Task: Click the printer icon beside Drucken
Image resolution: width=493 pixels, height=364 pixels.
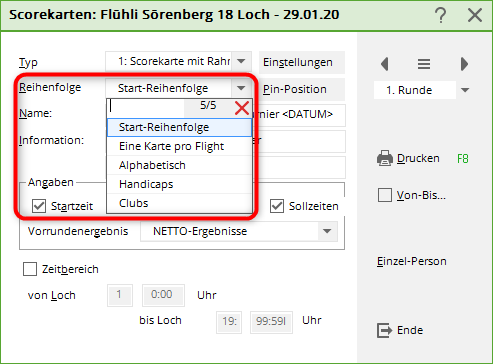Action: (x=385, y=158)
